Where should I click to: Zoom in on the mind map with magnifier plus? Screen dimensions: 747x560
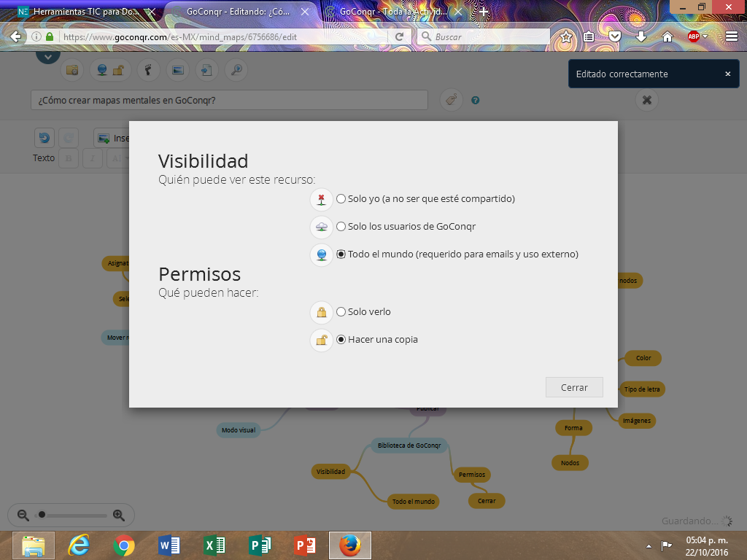click(x=118, y=515)
